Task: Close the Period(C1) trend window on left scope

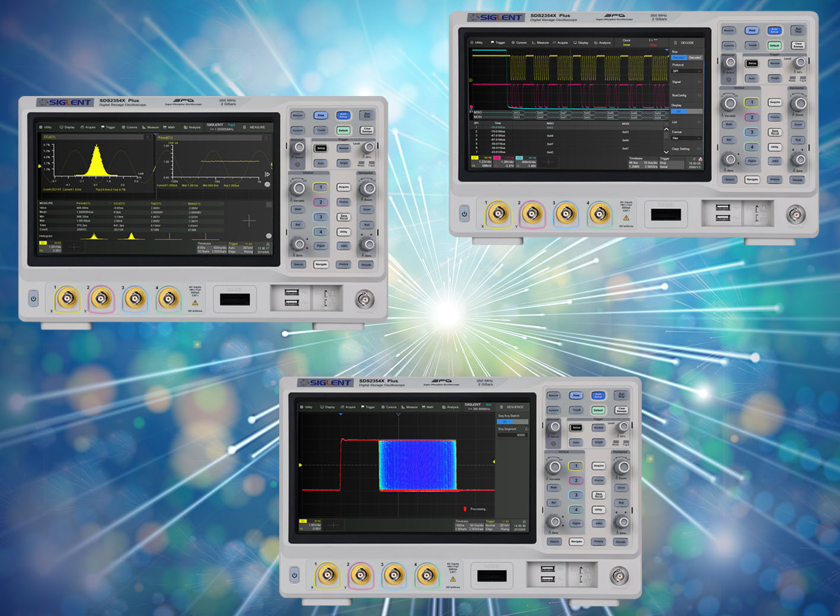Action: click(x=266, y=138)
